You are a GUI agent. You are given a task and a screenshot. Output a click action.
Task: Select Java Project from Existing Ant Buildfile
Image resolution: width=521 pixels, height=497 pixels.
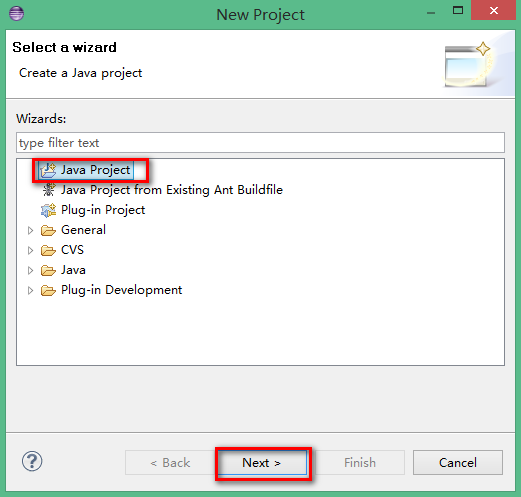172,190
